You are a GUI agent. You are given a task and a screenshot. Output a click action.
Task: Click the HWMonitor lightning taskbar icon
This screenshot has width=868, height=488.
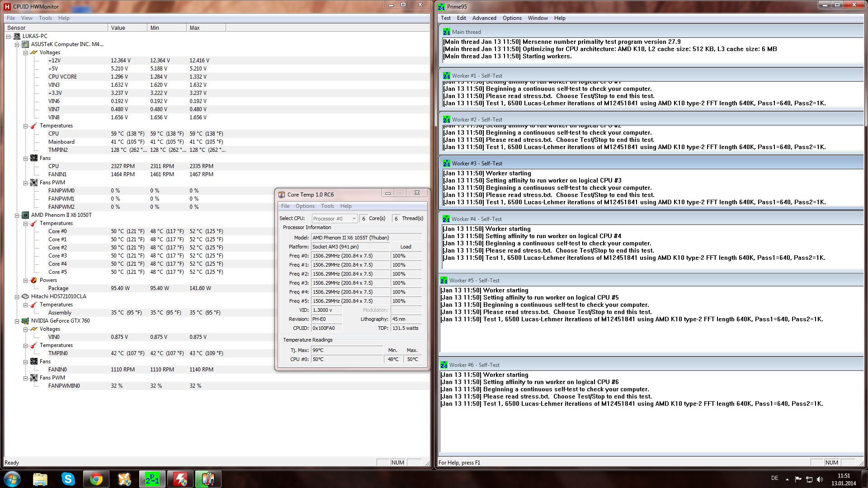point(180,479)
